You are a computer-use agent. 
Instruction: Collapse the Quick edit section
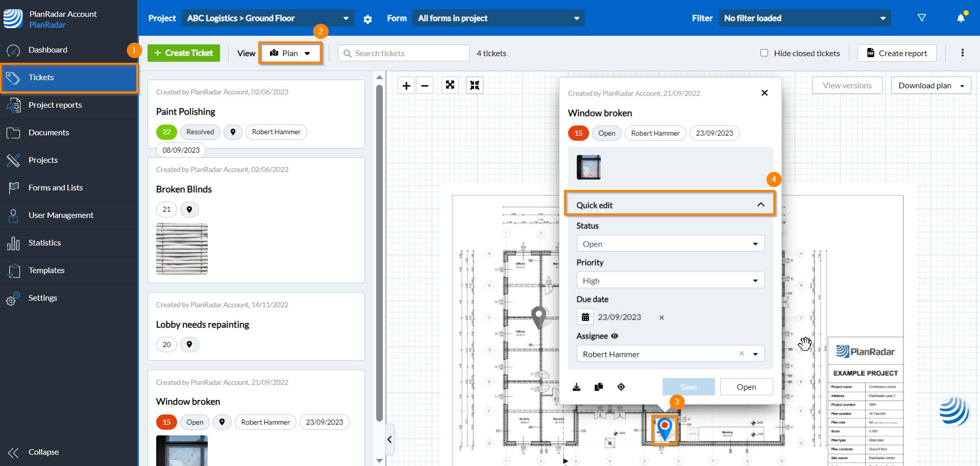tap(761, 205)
